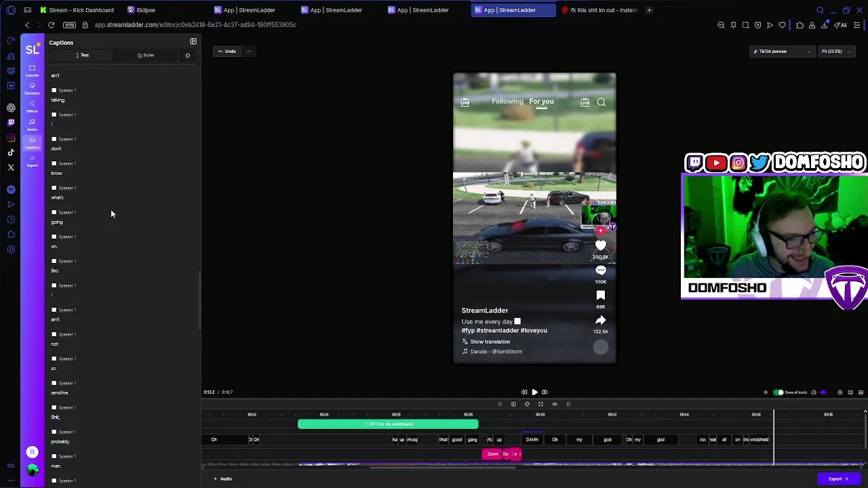Screen dimensions: 868x488
Task: Switch to the Kick Dashboard browser tab
Action: point(77,10)
